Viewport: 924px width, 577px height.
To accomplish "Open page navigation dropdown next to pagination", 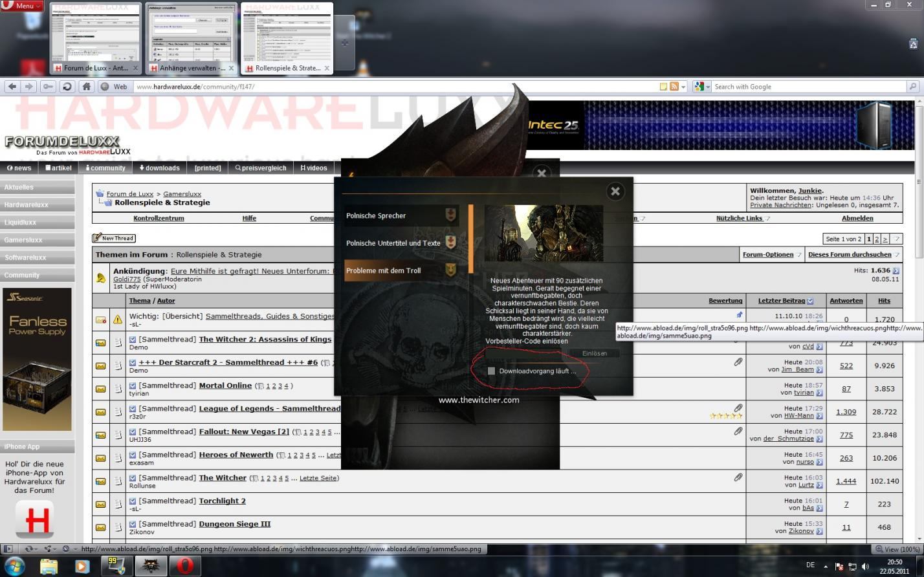I will click(x=896, y=239).
